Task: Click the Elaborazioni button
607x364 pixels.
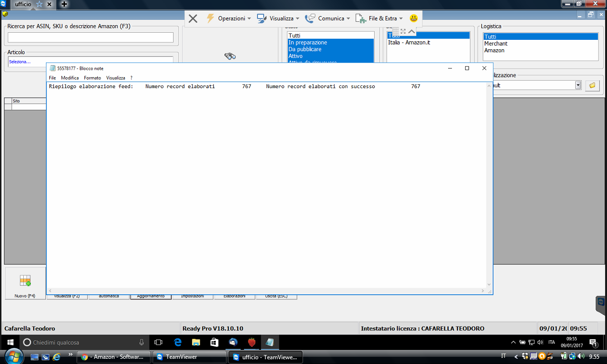Action: pos(234,296)
